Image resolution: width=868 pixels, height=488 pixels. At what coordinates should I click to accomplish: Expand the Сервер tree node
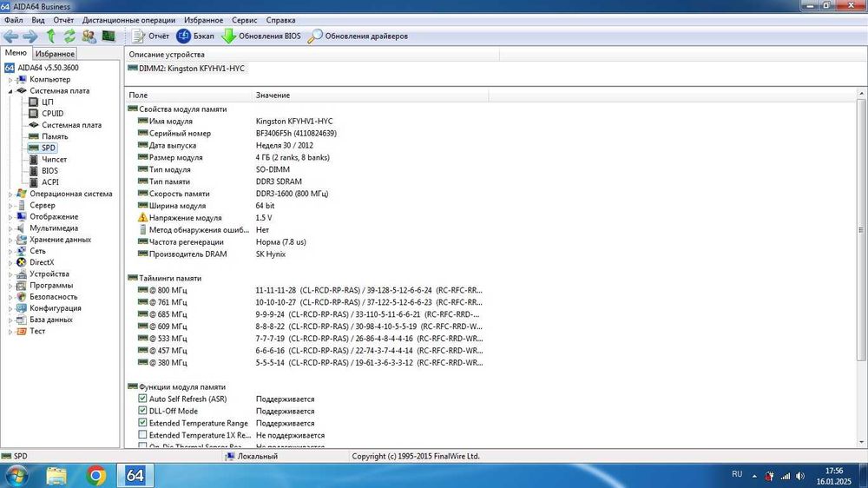coord(10,206)
